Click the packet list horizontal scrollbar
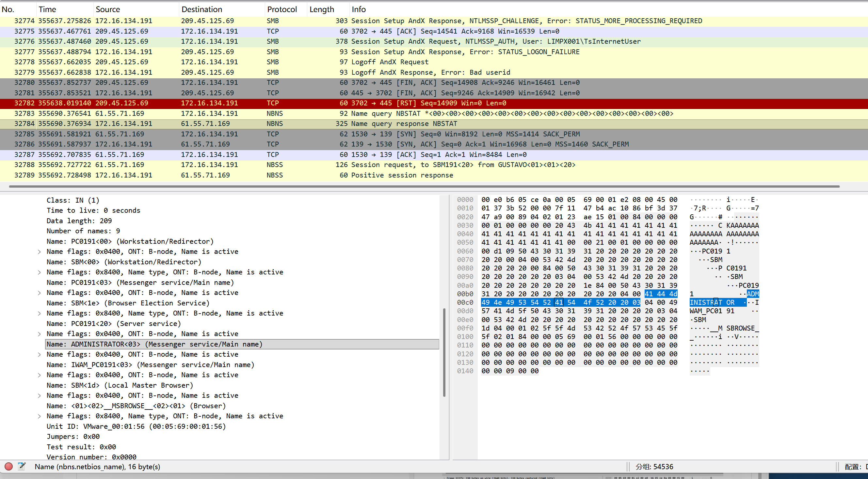Screen dimensions: 868x479 (x=424, y=186)
